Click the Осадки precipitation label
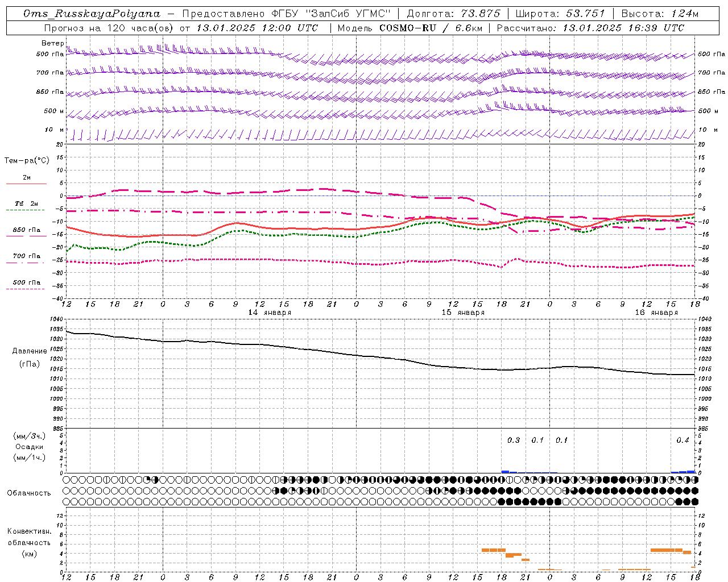Screen dimensions: 728x582 [x=30, y=447]
